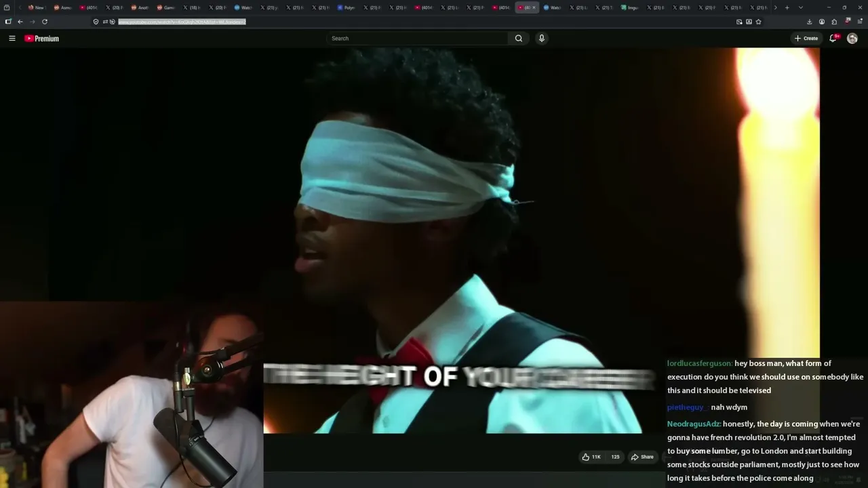Open the YouTube guide hamburger menu
Viewport: 868px width, 488px height.
click(x=12, y=39)
